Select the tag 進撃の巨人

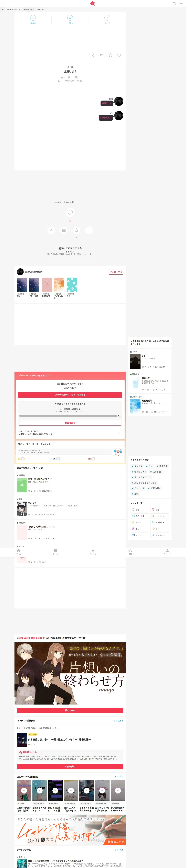click(154, 488)
